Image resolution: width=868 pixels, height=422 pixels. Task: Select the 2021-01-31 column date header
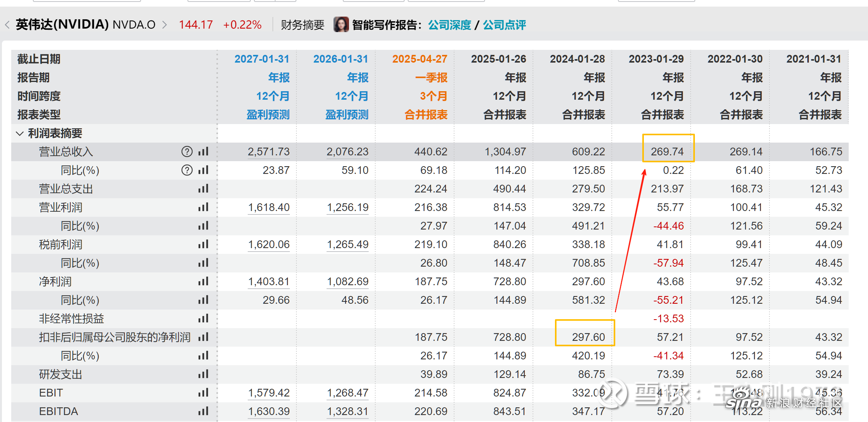pyautogui.click(x=814, y=59)
